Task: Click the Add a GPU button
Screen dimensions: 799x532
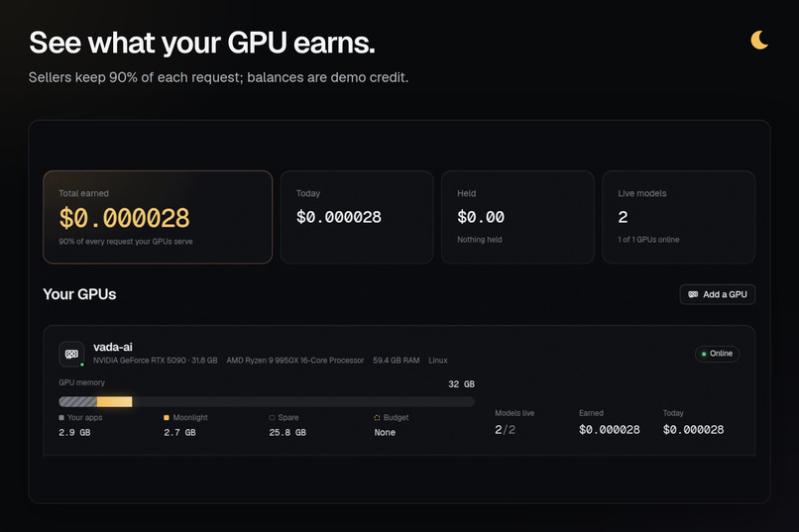Action: [x=717, y=294]
